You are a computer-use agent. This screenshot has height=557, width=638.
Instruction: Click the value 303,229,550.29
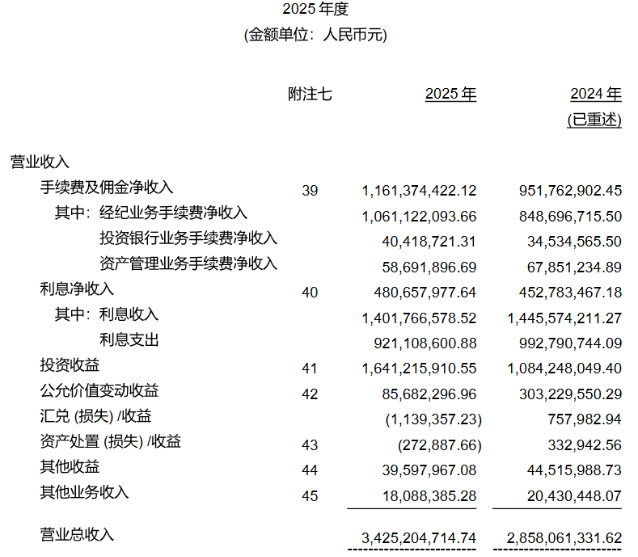click(570, 394)
